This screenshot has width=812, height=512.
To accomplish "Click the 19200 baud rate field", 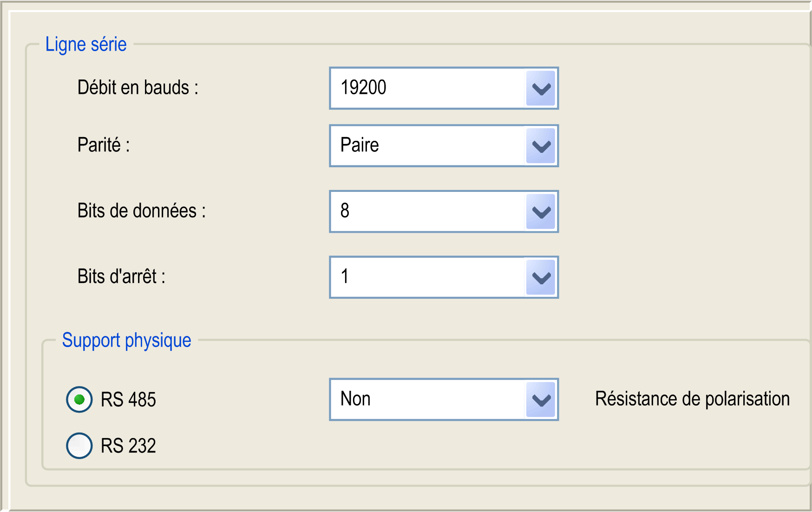I will pyautogui.click(x=427, y=88).
